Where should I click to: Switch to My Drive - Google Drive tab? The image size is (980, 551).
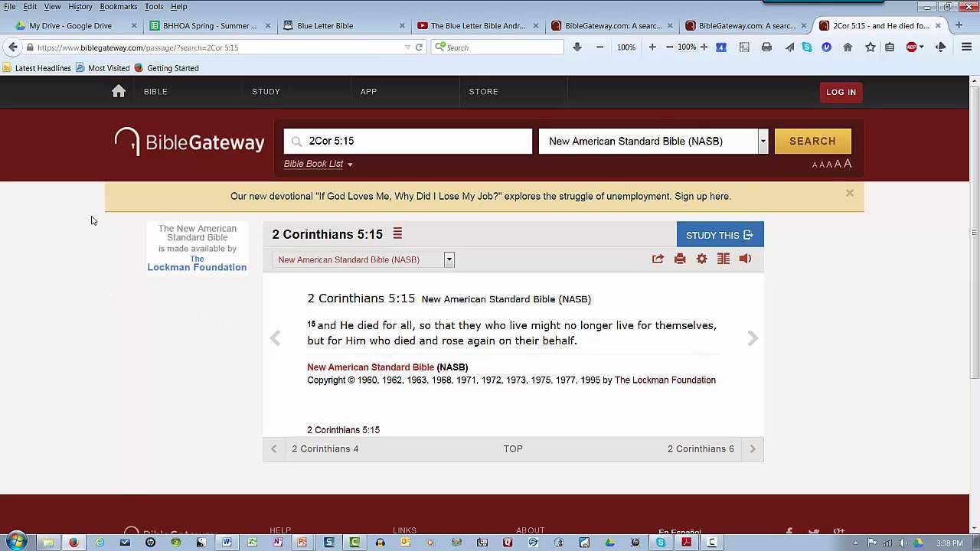coord(75,25)
